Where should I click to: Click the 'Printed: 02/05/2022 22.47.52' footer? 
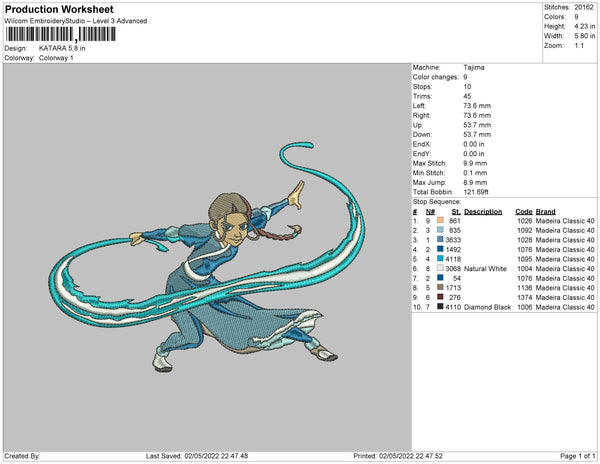coord(398,456)
